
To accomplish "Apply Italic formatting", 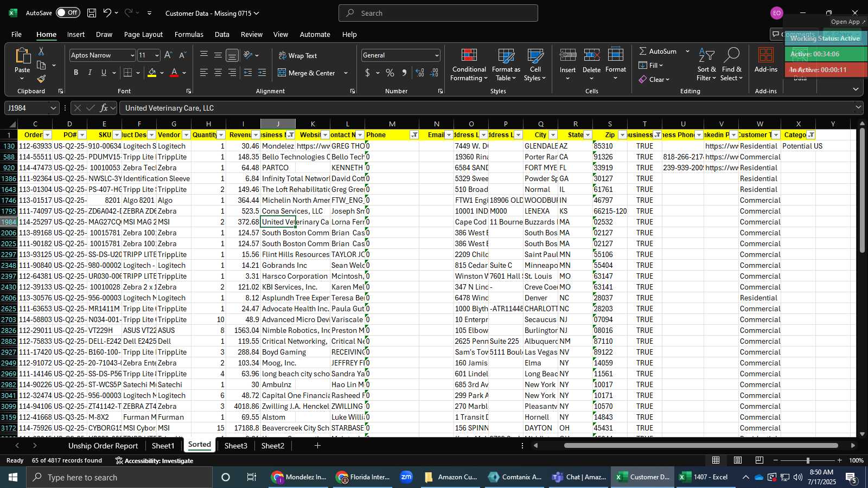I will pyautogui.click(x=90, y=73).
